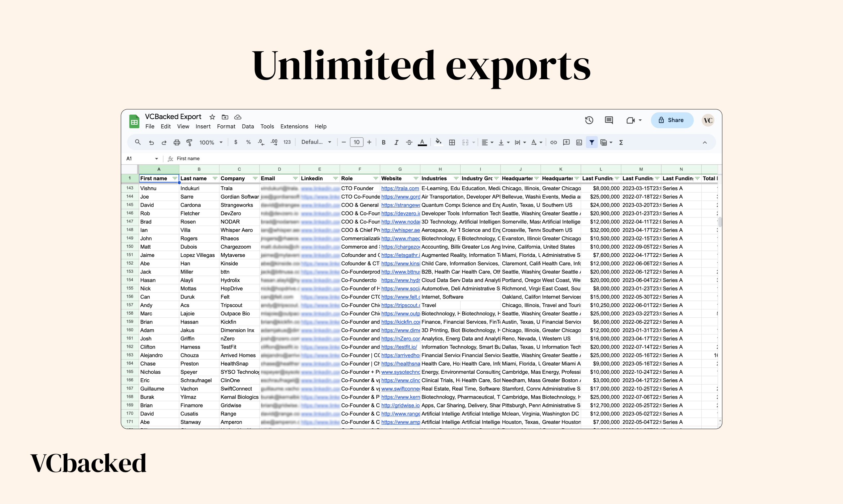Undo the last action
843x504 pixels.
pos(151,143)
